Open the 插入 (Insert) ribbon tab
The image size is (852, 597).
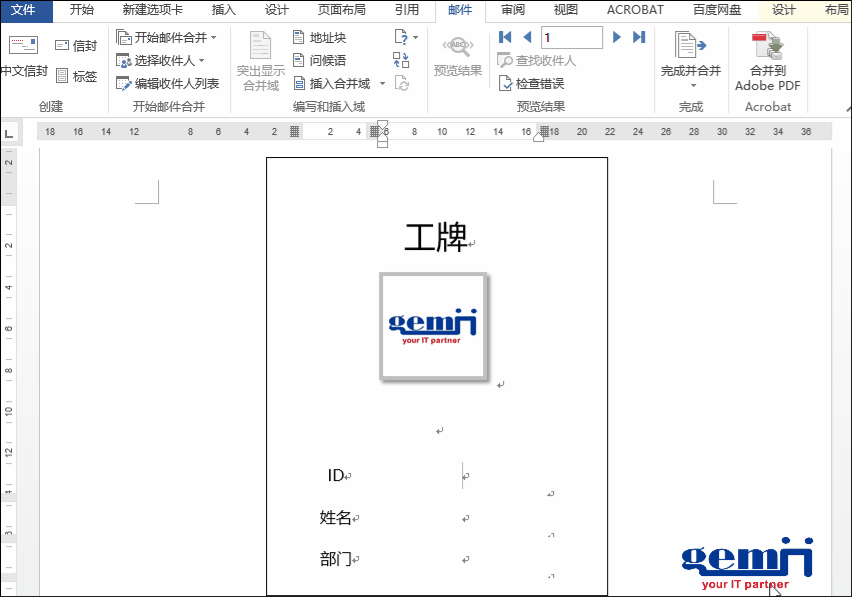[222, 10]
